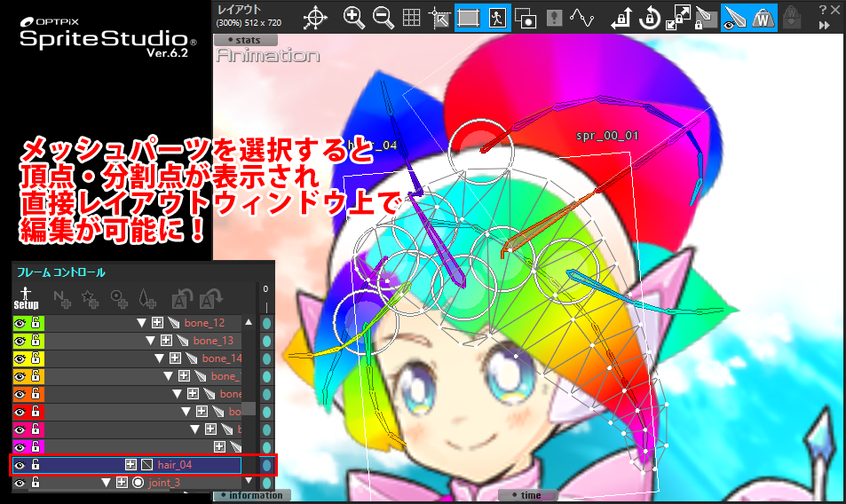Toggle the eye in the red-labeled row
The image size is (846, 504).
pyautogui.click(x=20, y=412)
